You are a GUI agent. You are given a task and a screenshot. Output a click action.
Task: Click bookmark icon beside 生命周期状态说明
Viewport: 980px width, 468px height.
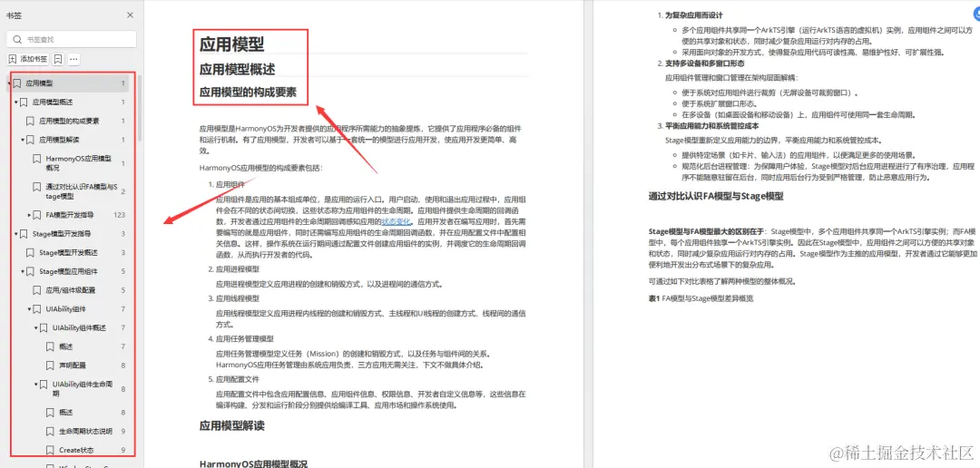(51, 431)
